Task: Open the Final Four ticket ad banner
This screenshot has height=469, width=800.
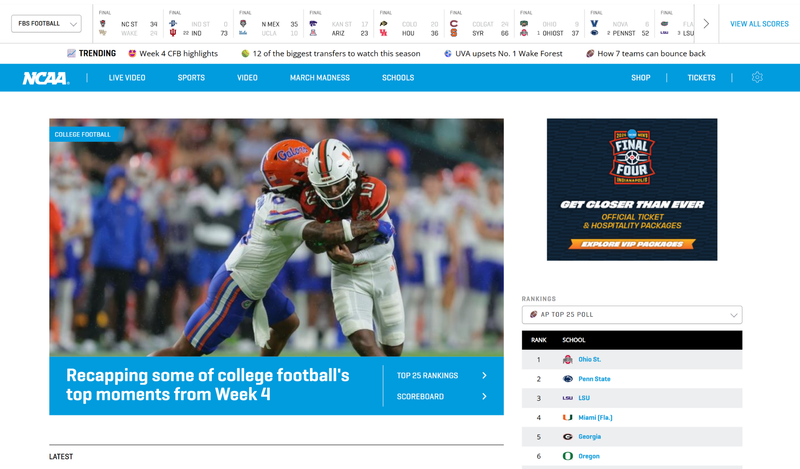Action: [632, 189]
